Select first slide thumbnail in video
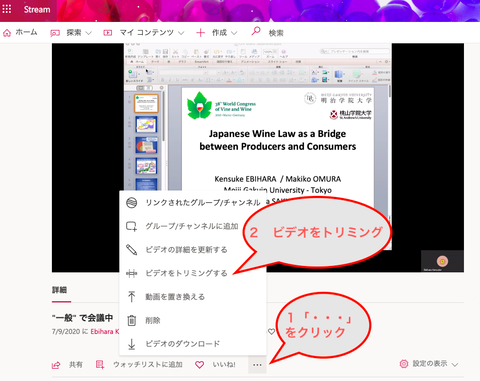 click(x=146, y=103)
